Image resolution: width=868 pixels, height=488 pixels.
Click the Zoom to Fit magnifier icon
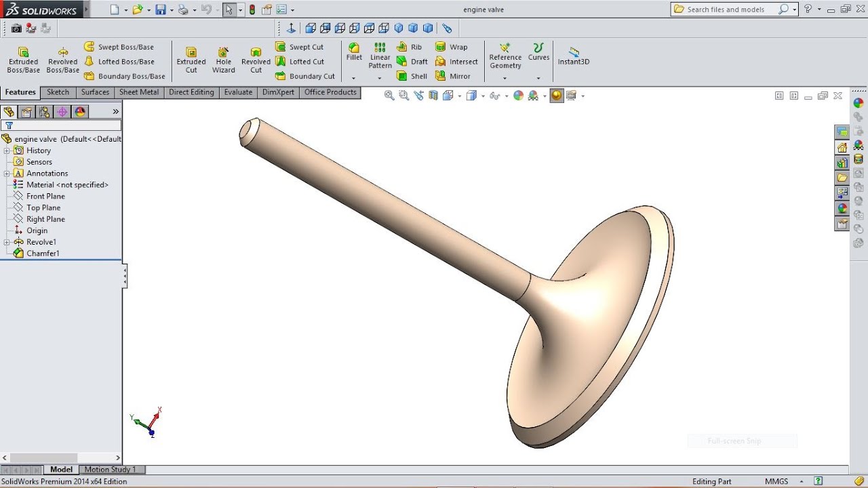pos(389,96)
